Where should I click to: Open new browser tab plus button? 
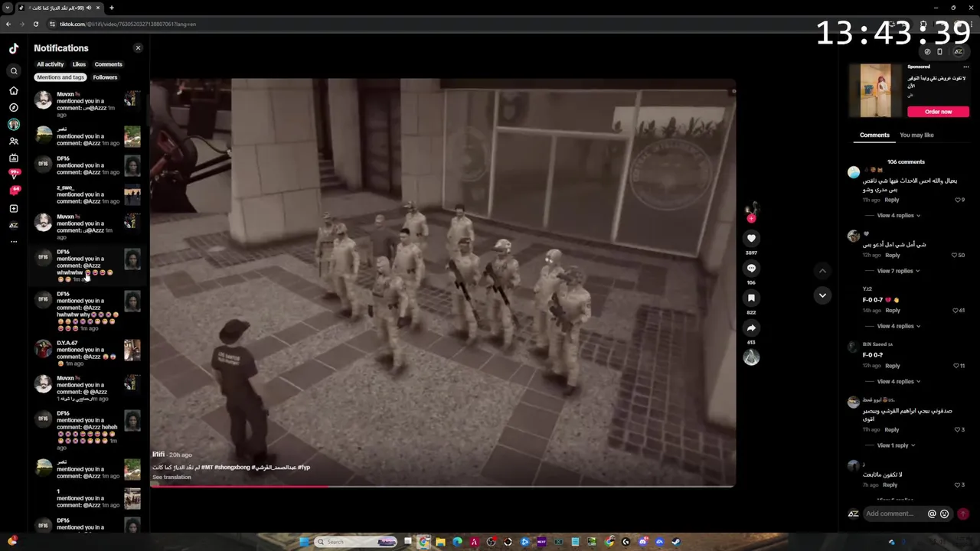[112, 8]
